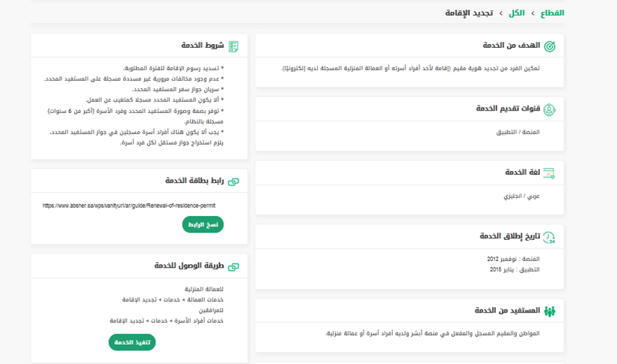
Task: Click the المنصة / التطبيق channels text
Action: (x=518, y=132)
